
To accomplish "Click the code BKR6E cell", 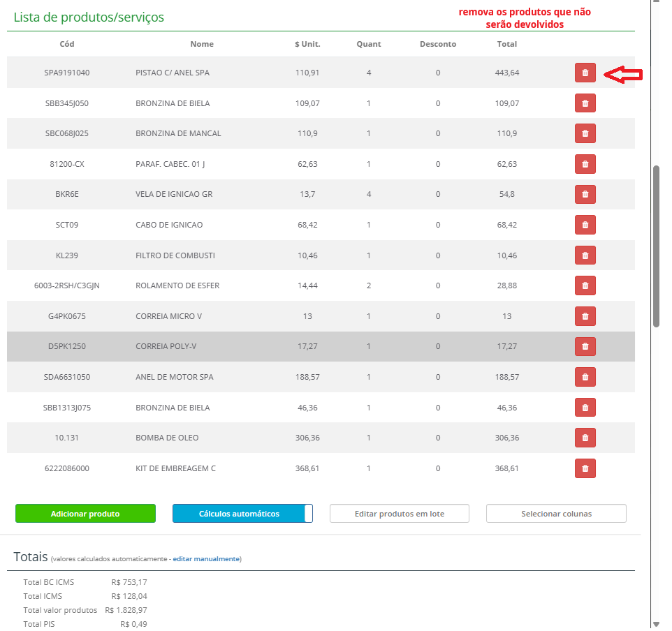I will (x=67, y=195).
